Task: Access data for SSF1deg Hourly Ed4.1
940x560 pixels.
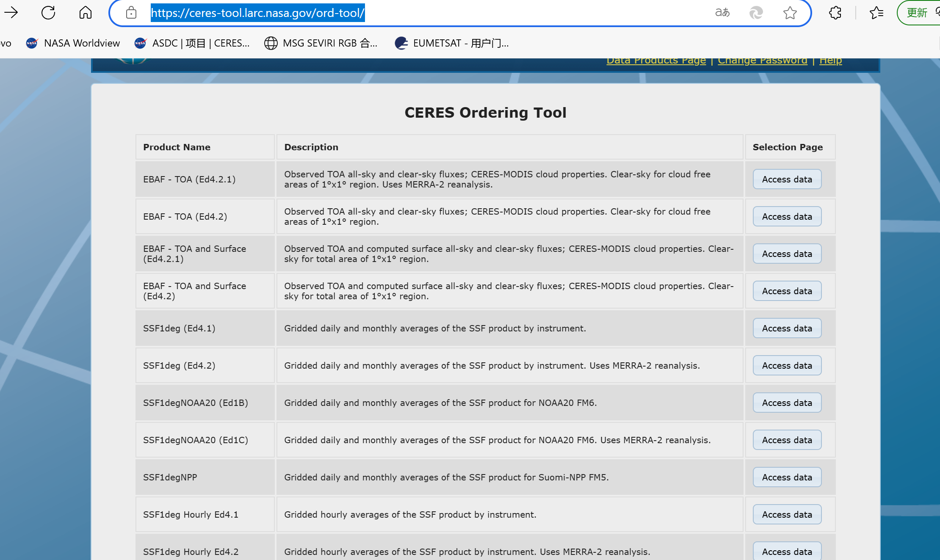Action: coord(786,514)
